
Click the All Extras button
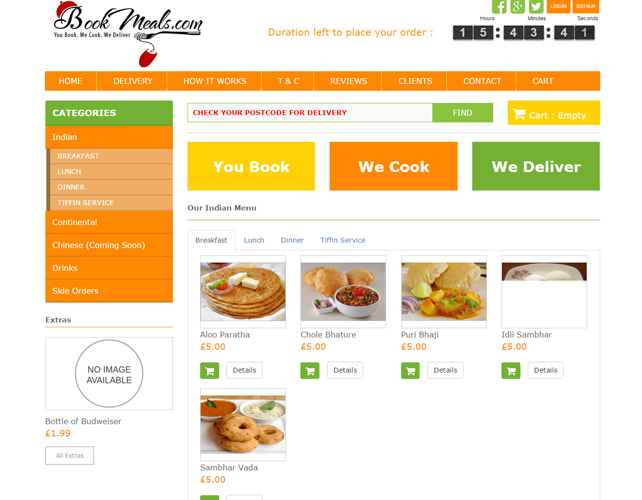[70, 455]
